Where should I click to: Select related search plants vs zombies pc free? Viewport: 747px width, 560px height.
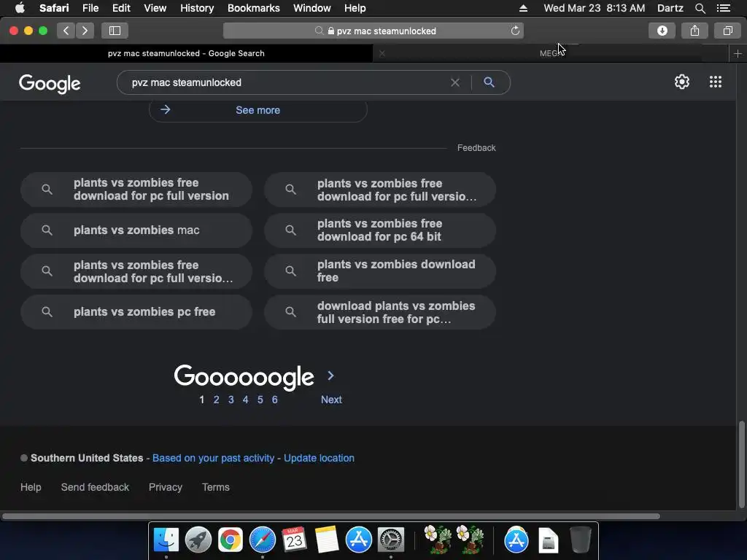click(x=136, y=312)
